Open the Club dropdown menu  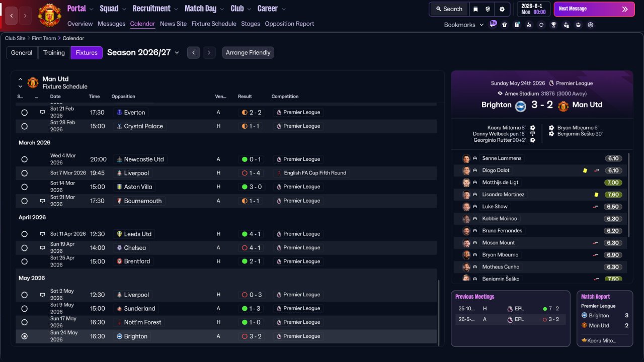(x=240, y=9)
